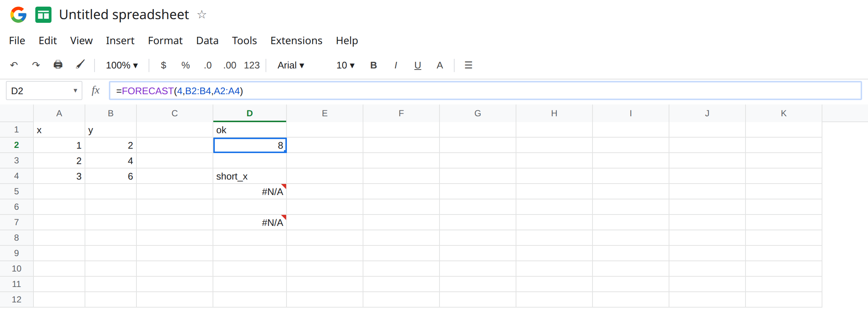Image resolution: width=868 pixels, height=312 pixels.
Task: Toggle Bold formatting
Action: [x=373, y=65]
